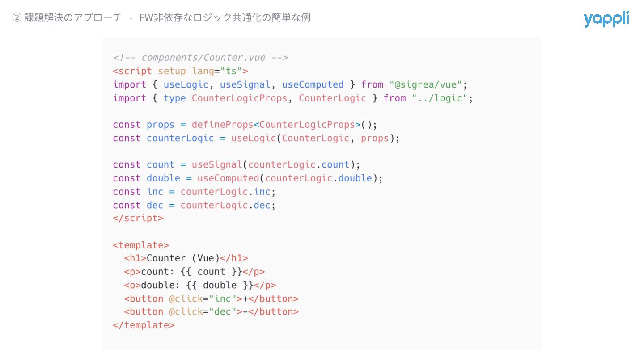Viewport: 644px width, 362px height.
Task: Click the "count: {{ count }}" paragraph line
Action: click(x=195, y=272)
